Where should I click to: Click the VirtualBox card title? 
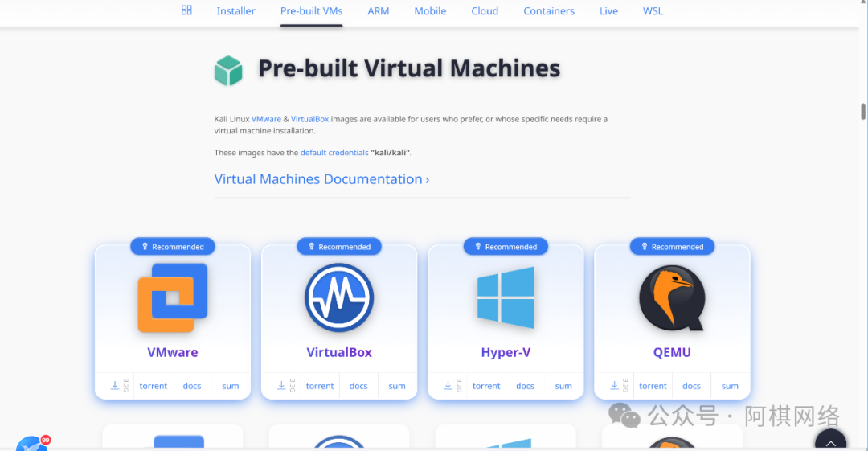click(339, 352)
